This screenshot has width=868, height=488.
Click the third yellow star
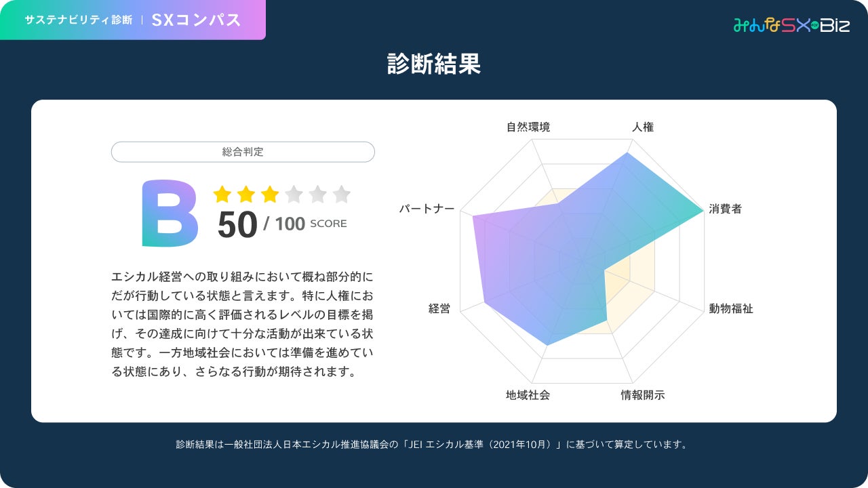point(270,195)
